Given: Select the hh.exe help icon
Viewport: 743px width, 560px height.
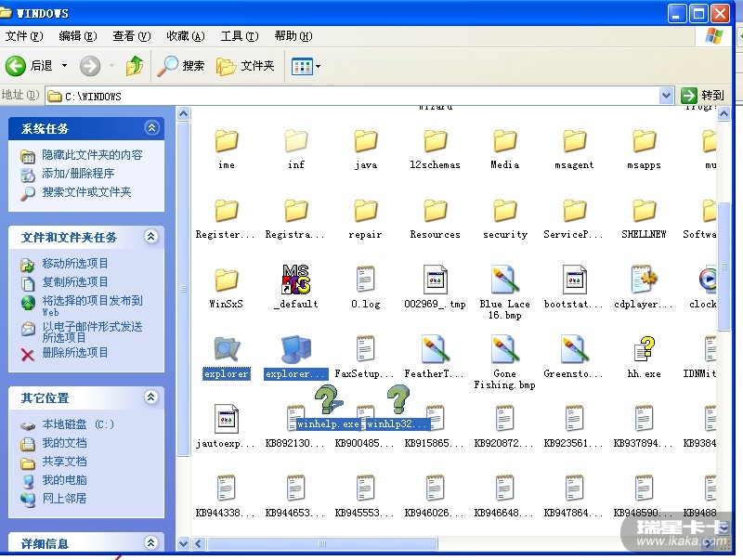Looking at the screenshot, I should click(645, 348).
